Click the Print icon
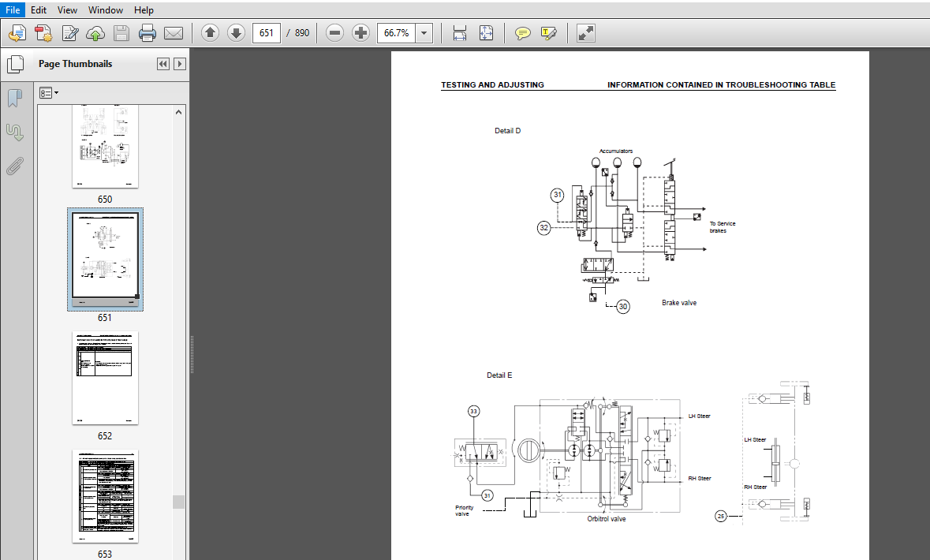Screen dimensions: 930x560 point(147,33)
